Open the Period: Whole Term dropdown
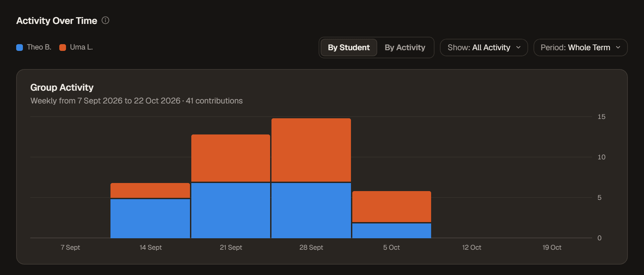 (580, 48)
